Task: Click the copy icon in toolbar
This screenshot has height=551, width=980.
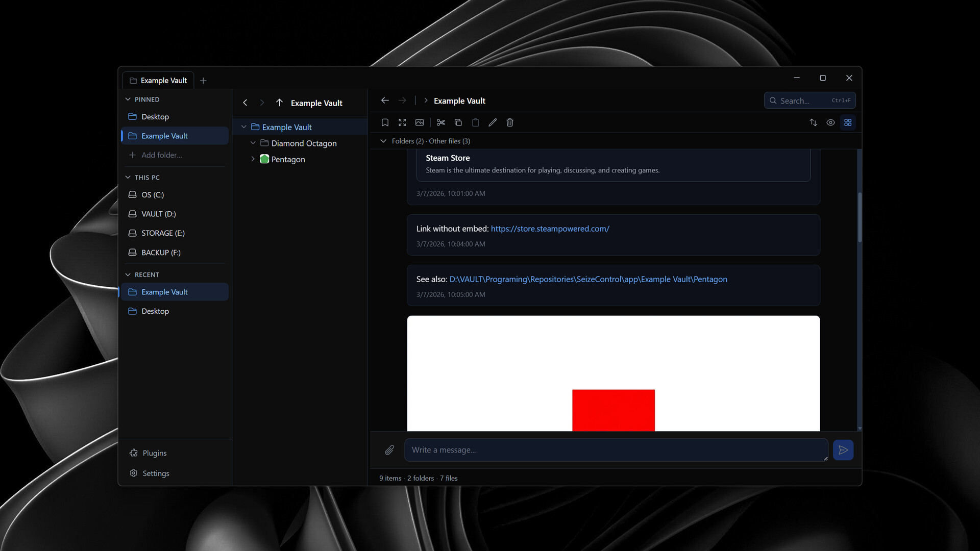Action: pos(458,122)
